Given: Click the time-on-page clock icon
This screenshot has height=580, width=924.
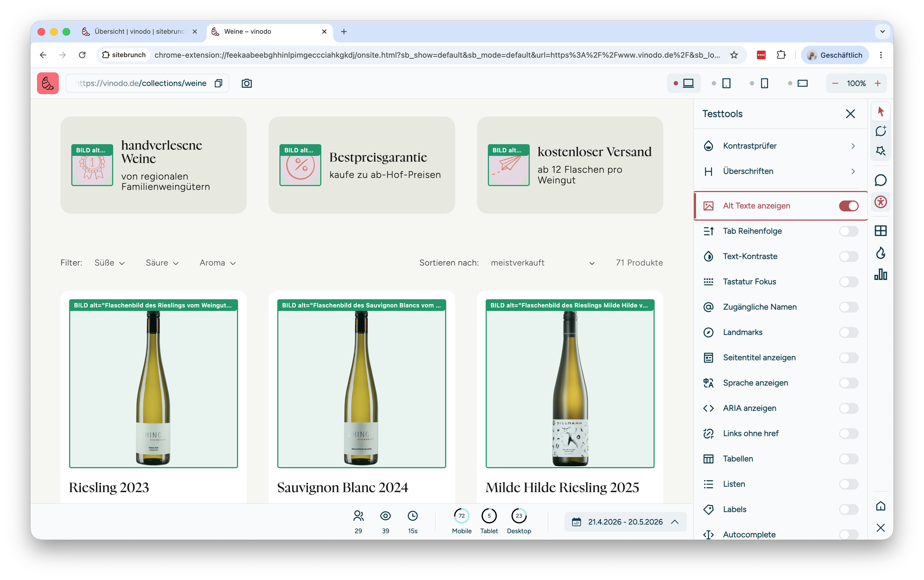Looking at the screenshot, I should 412,516.
